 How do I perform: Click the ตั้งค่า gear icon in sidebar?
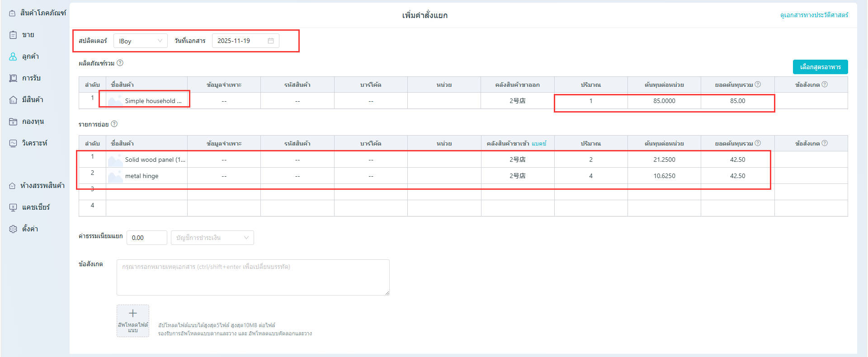coord(13,229)
